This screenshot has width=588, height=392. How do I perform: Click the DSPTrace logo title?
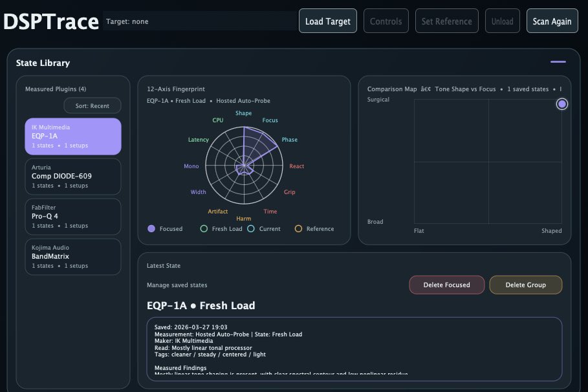click(51, 21)
